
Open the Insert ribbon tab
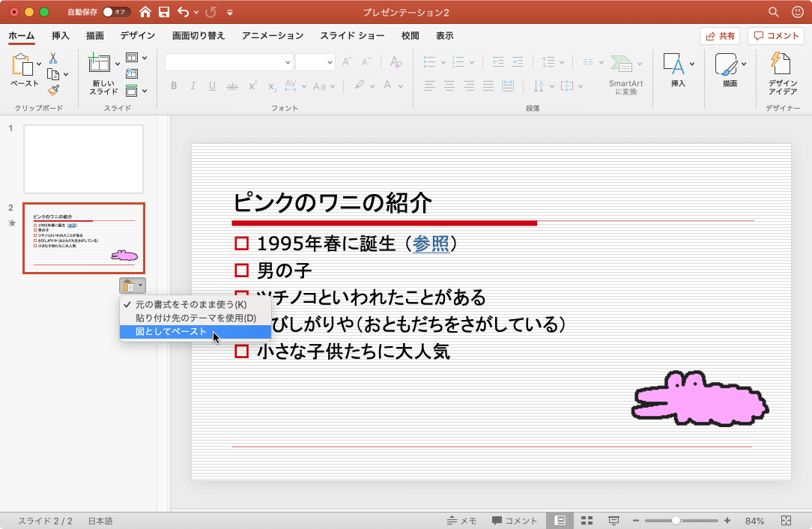[x=60, y=35]
